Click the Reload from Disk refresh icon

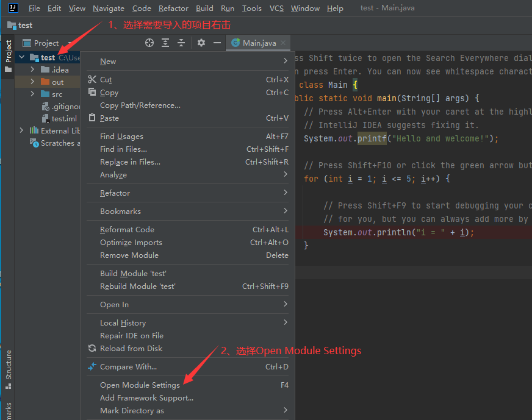[92, 348]
